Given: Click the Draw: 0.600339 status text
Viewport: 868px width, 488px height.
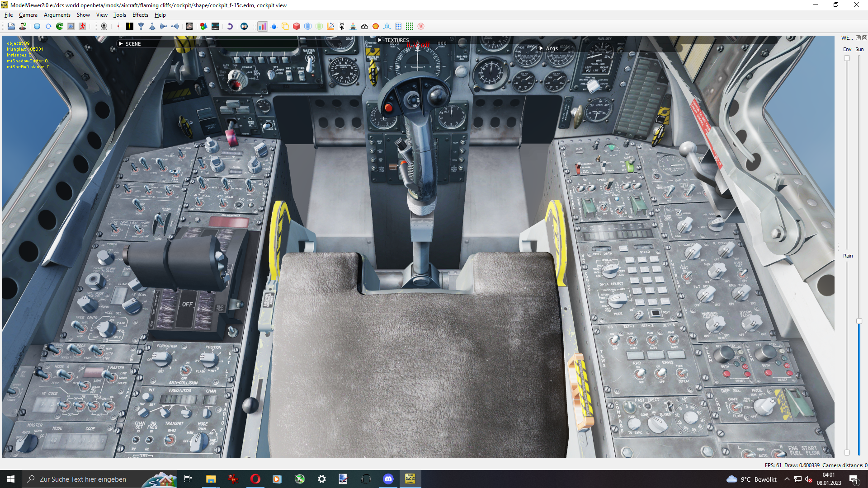Looking at the screenshot, I should (802, 465).
